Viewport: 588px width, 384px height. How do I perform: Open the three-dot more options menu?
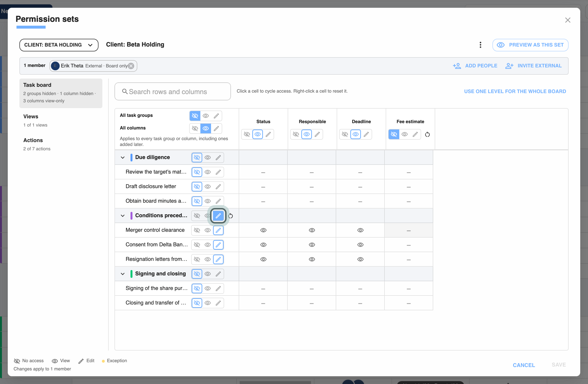[480, 45]
